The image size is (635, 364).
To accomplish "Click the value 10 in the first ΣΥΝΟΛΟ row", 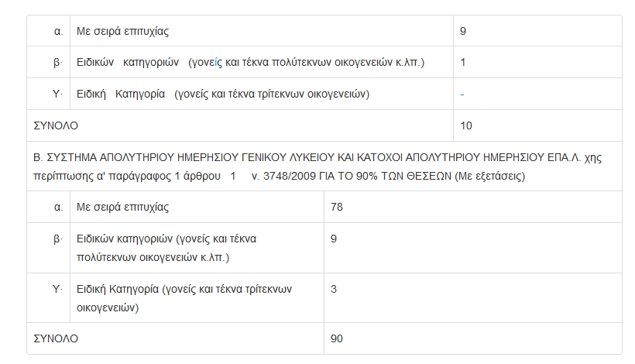I will coord(465,125).
